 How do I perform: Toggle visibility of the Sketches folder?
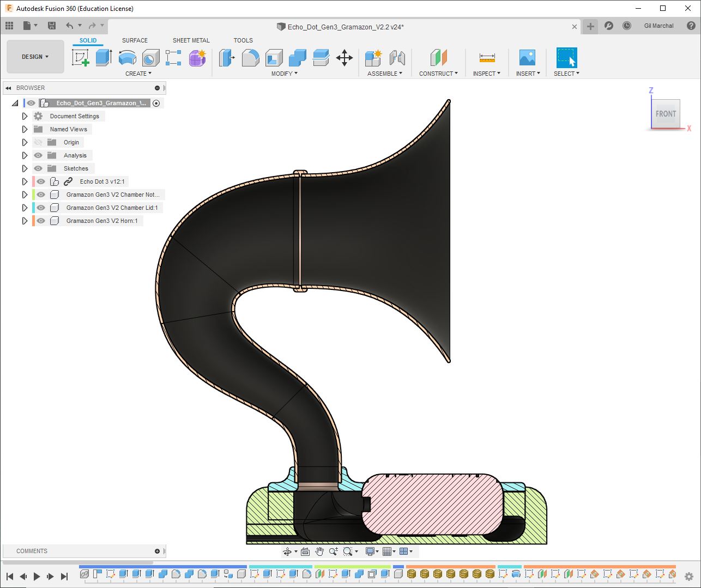click(38, 168)
